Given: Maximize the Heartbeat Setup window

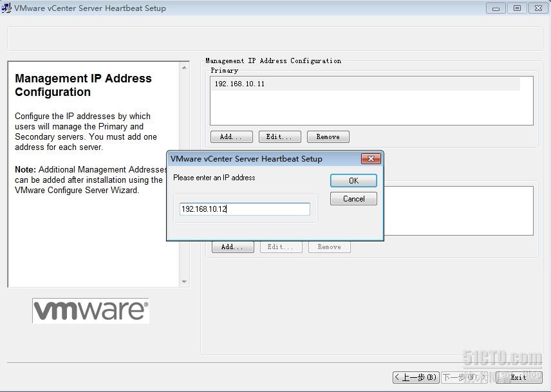Looking at the screenshot, I should click(518, 8).
